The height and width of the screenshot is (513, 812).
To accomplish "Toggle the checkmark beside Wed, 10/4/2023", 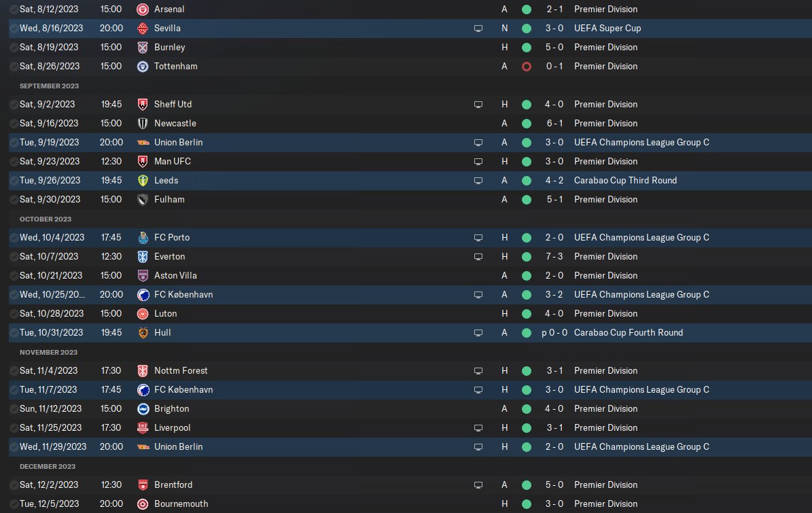I will point(14,238).
